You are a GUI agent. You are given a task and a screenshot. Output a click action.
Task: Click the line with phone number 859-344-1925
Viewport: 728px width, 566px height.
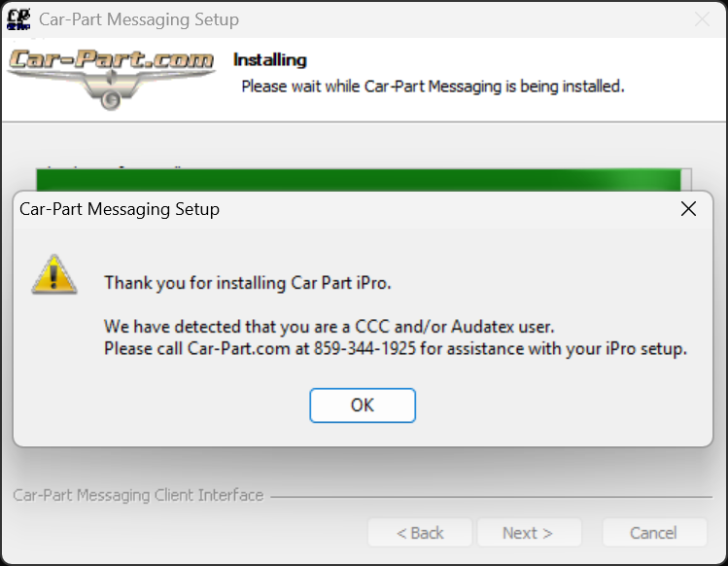[395, 349]
